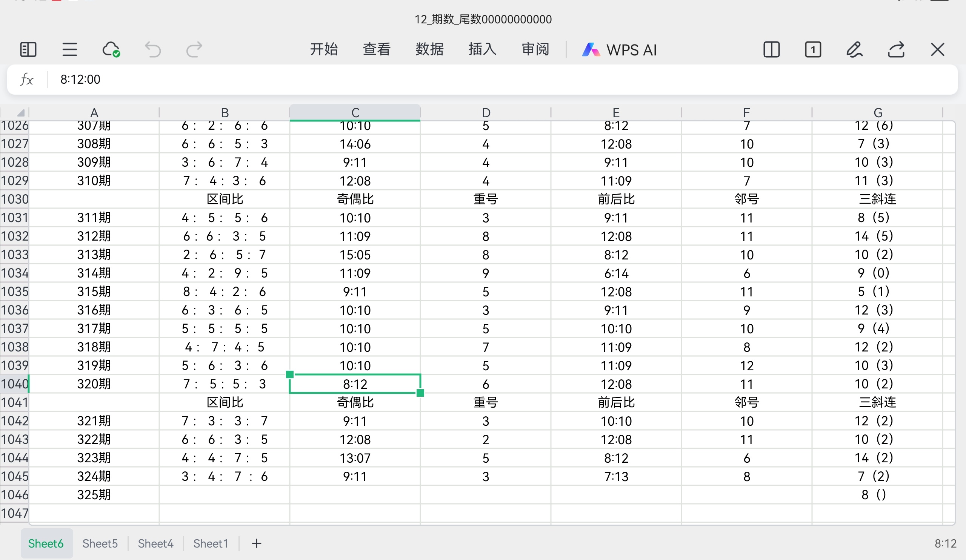The width and height of the screenshot is (966, 560).
Task: Add a new sheet with plus button
Action: point(257,543)
